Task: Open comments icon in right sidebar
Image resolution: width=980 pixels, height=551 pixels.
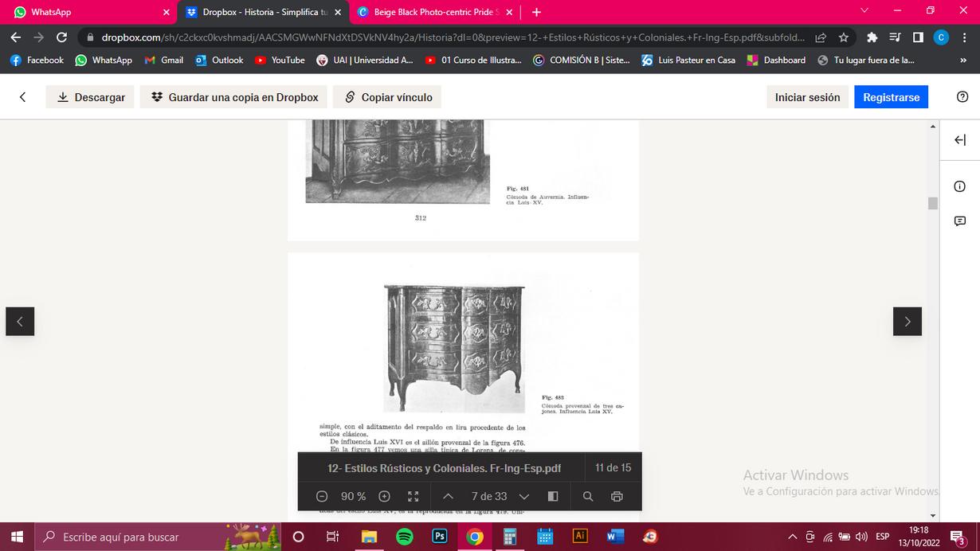Action: click(960, 221)
